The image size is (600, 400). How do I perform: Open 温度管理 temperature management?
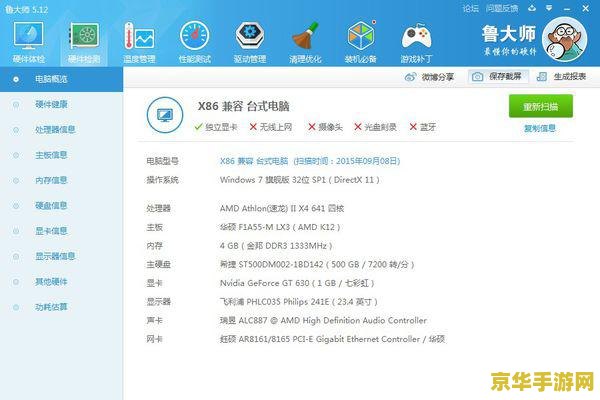pos(139,42)
